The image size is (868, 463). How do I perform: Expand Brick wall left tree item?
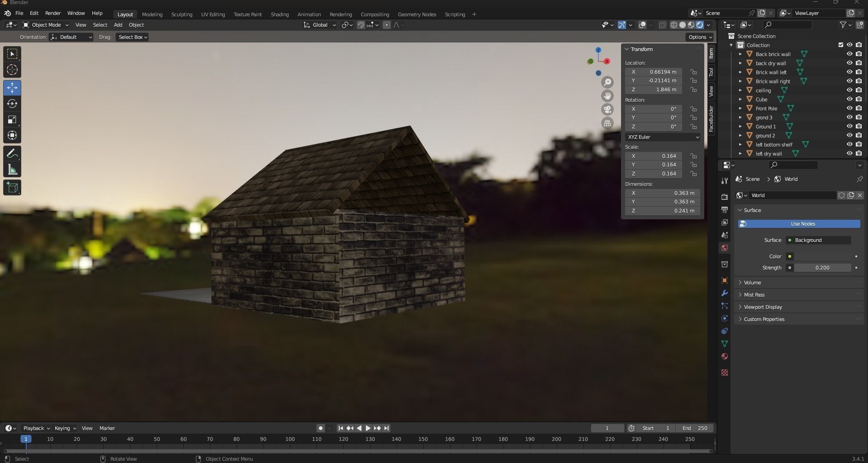(740, 72)
